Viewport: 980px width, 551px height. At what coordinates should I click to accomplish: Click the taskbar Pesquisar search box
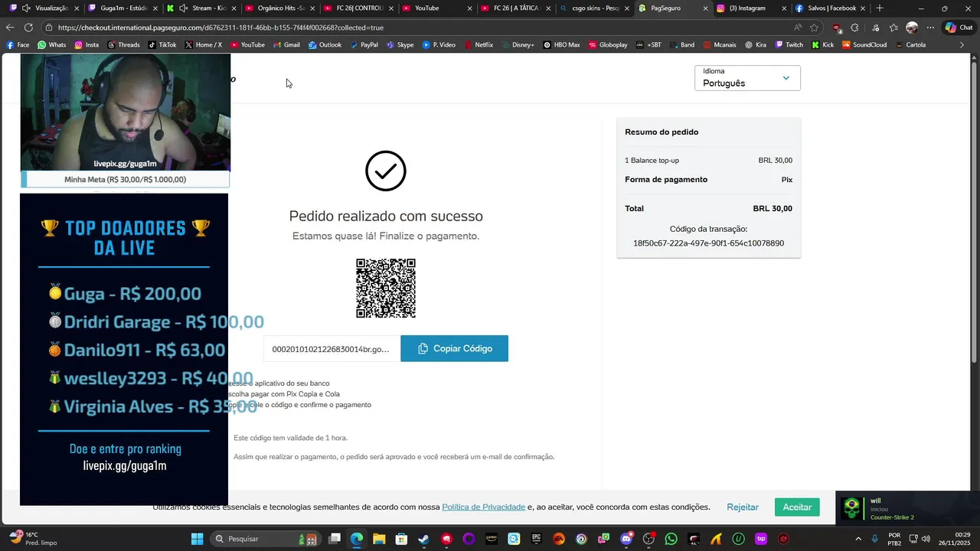[x=266, y=539]
